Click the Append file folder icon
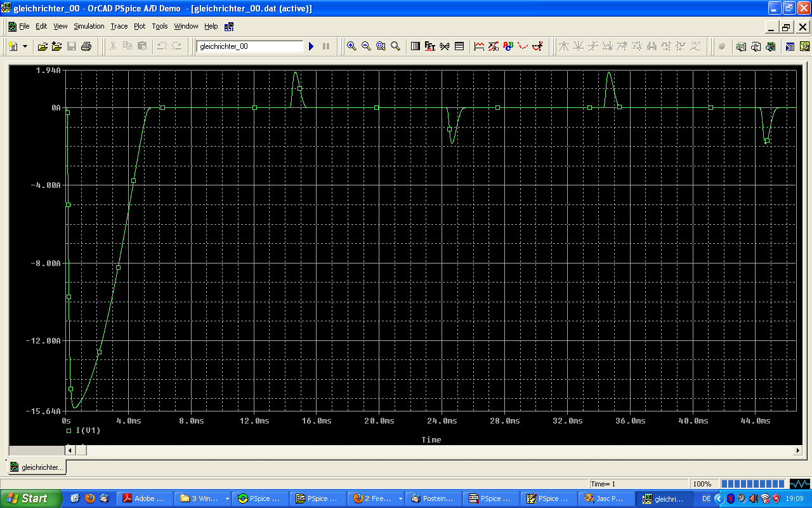This screenshot has width=812, height=508. click(x=56, y=46)
